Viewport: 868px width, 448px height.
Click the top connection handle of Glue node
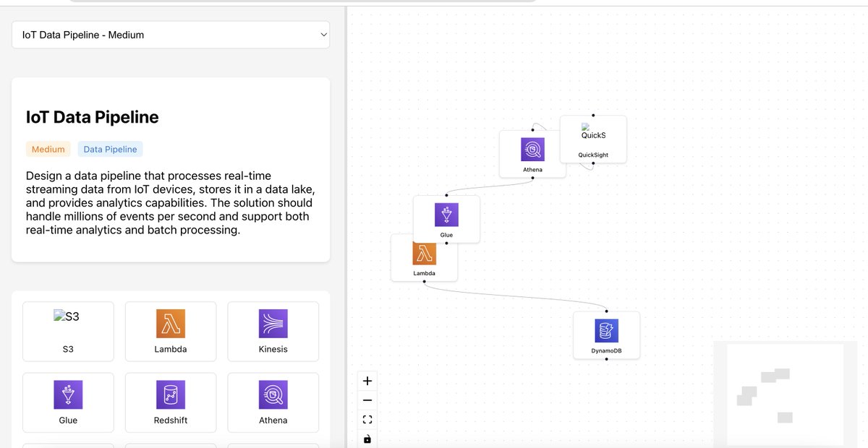pyautogui.click(x=446, y=195)
